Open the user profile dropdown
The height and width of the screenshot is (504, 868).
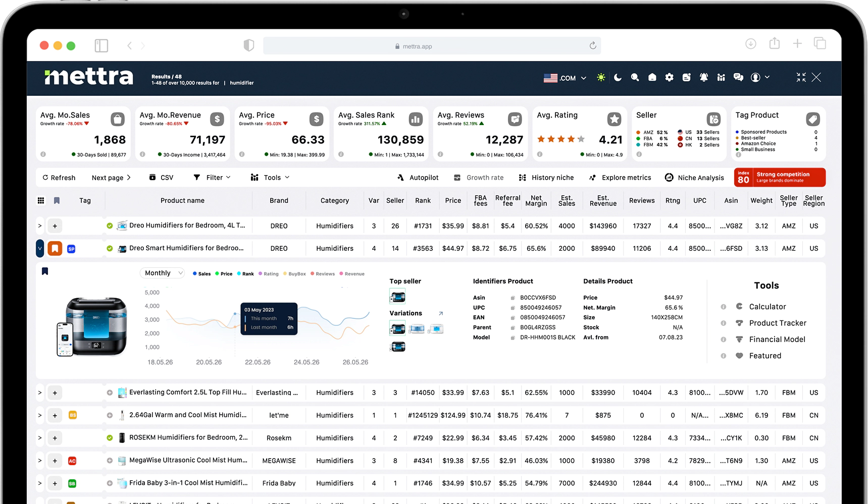click(760, 77)
